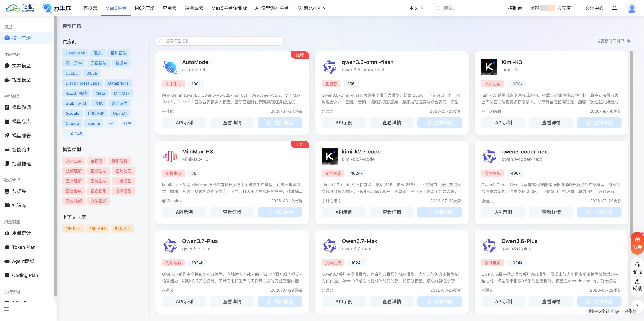Switch to the 应用云 tab
The image size is (644, 321).
(170, 8)
